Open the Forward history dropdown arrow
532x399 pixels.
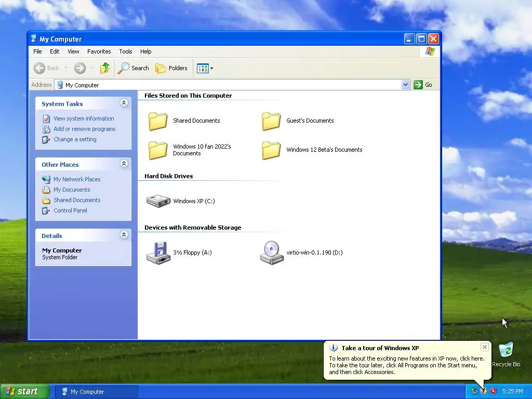[x=91, y=68]
